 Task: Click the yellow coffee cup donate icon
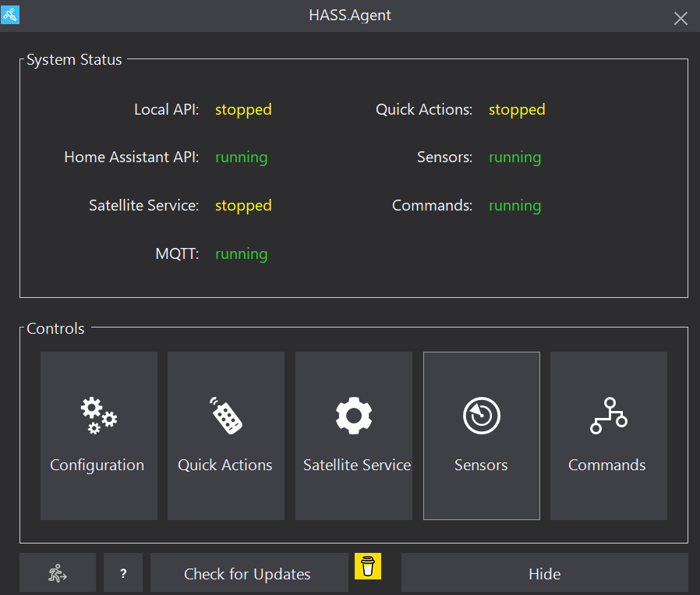(368, 566)
